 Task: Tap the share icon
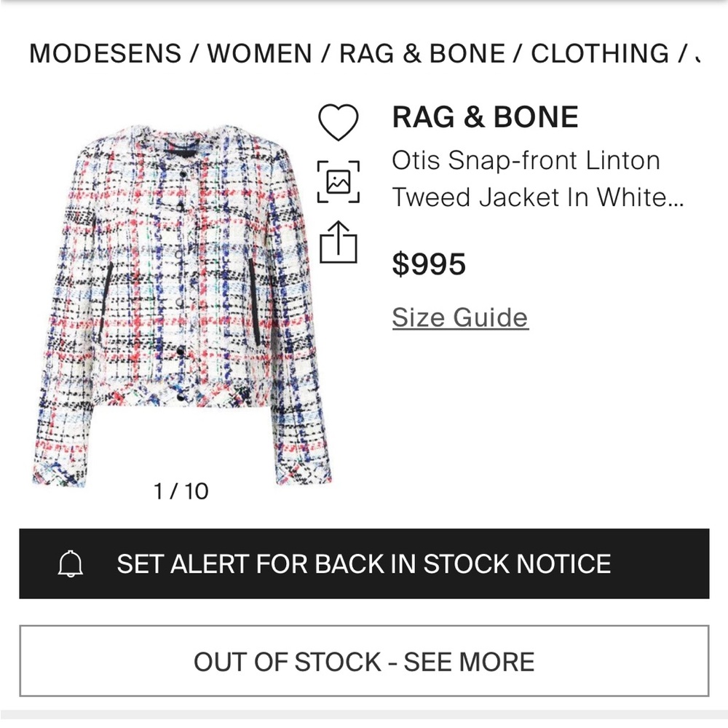(339, 241)
